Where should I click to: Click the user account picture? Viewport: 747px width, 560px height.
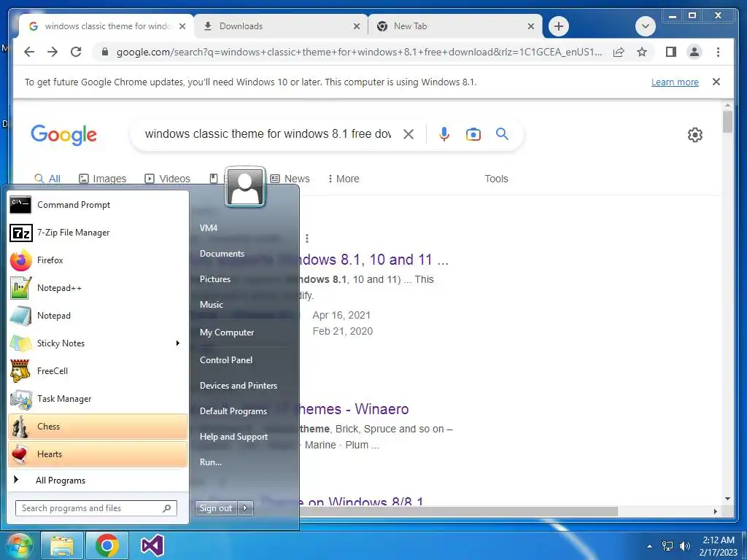(245, 187)
